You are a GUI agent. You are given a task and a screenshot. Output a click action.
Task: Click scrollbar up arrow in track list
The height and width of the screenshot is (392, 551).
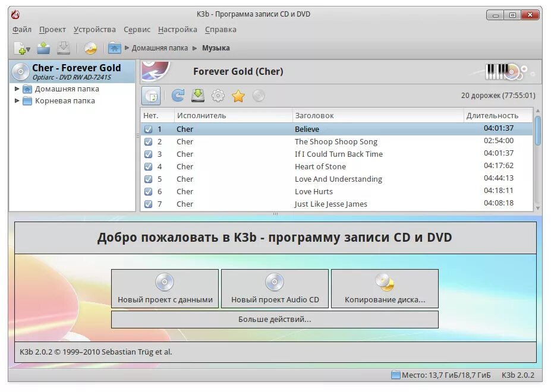pyautogui.click(x=538, y=111)
